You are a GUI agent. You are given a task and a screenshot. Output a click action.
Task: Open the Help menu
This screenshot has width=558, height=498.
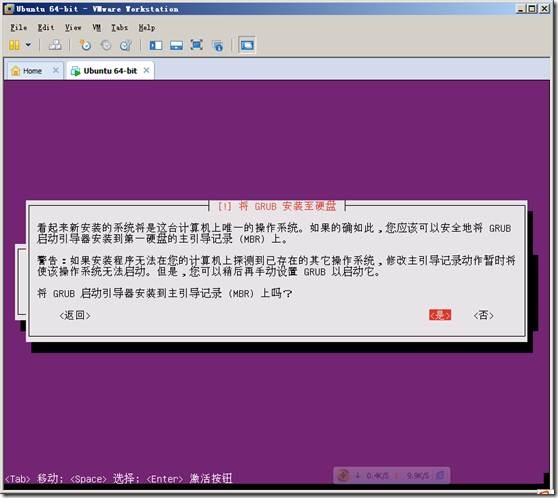tap(147, 27)
